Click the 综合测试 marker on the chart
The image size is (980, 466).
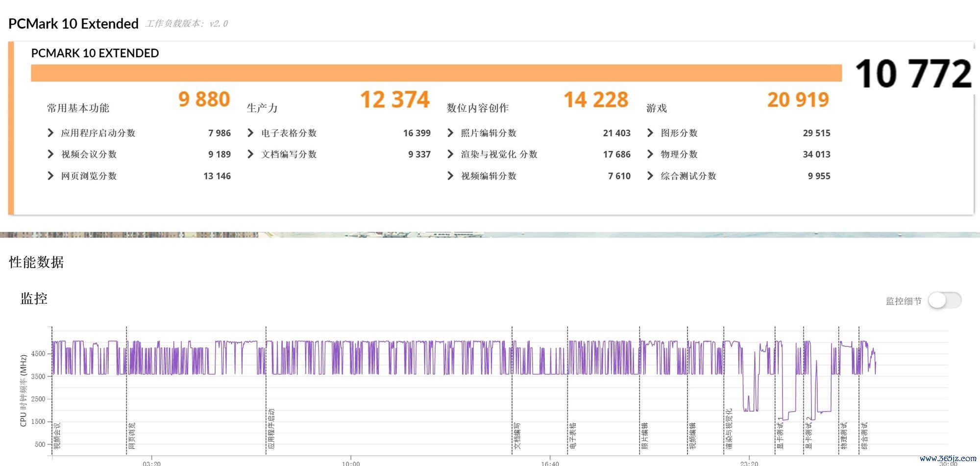click(864, 436)
